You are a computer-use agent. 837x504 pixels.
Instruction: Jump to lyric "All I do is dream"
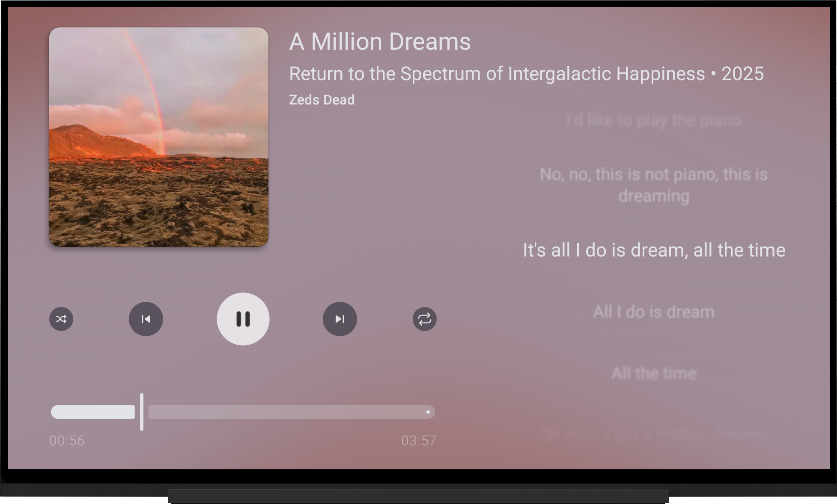click(654, 312)
